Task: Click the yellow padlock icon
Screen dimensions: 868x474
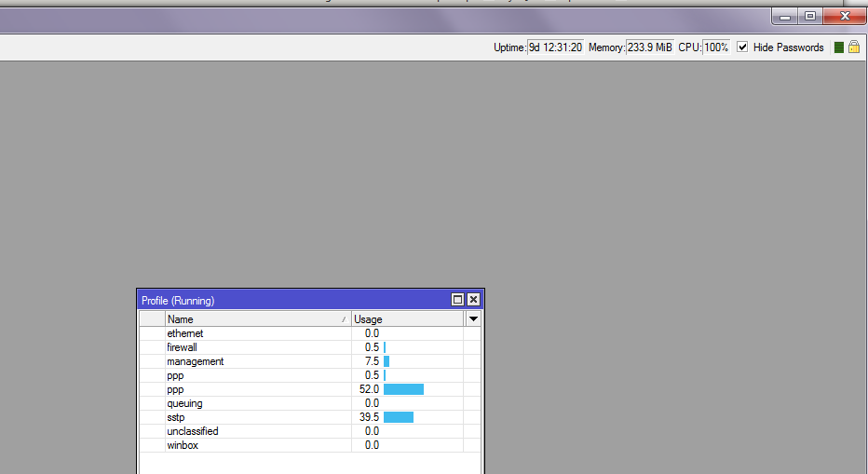Action: (854, 47)
